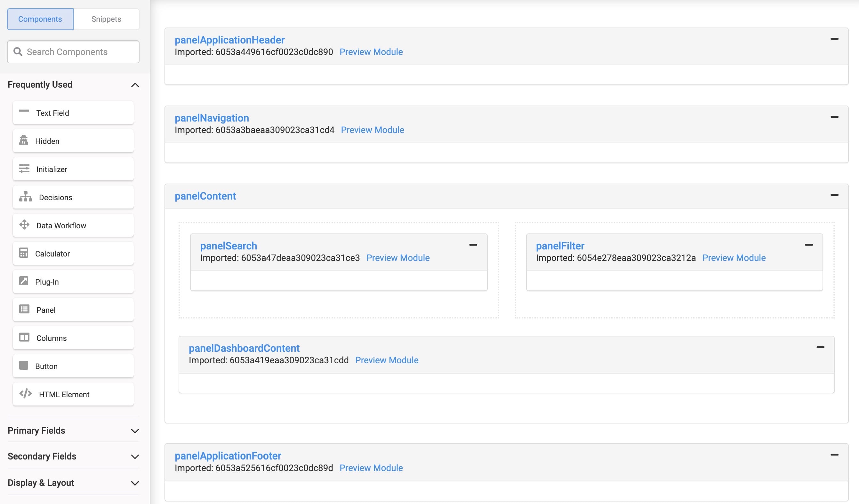Image resolution: width=859 pixels, height=504 pixels.
Task: Click the panelApplicationFooter title
Action: click(x=228, y=456)
